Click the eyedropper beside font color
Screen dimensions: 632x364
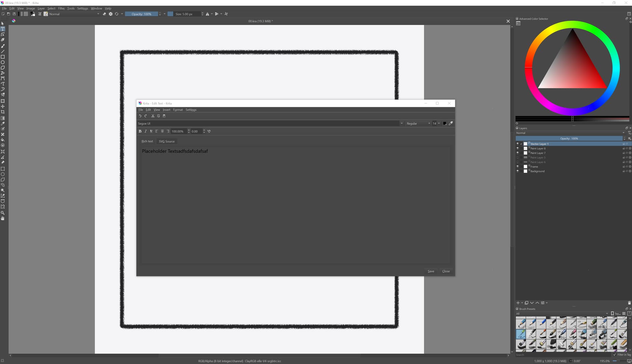point(451,123)
